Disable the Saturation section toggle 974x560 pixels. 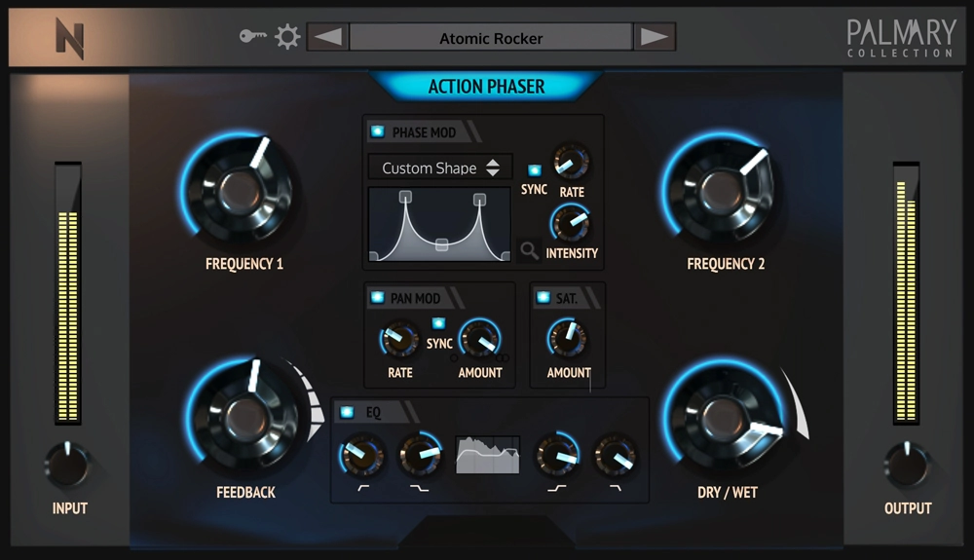543,298
